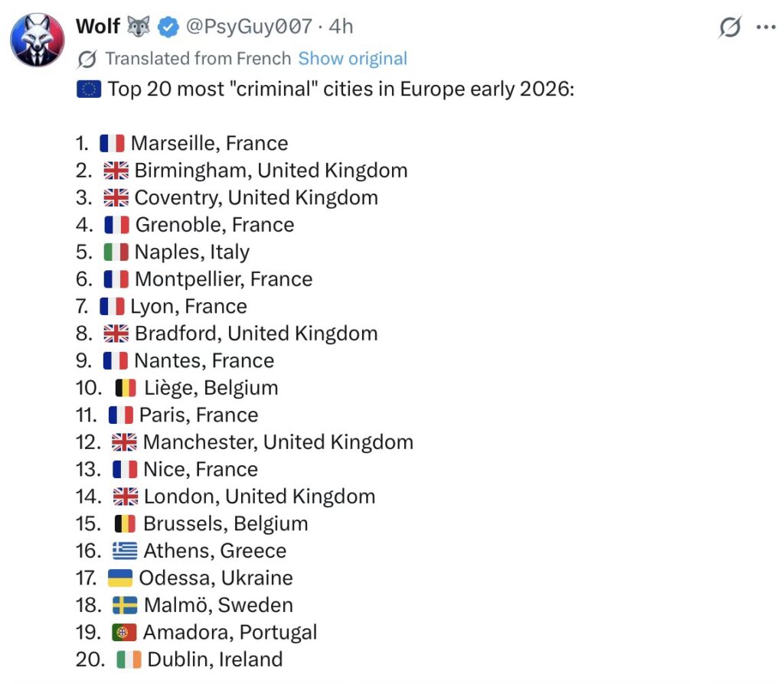Click the Swedish flag beside Malmö
This screenshot has width=784, height=684.
pyautogui.click(x=125, y=605)
